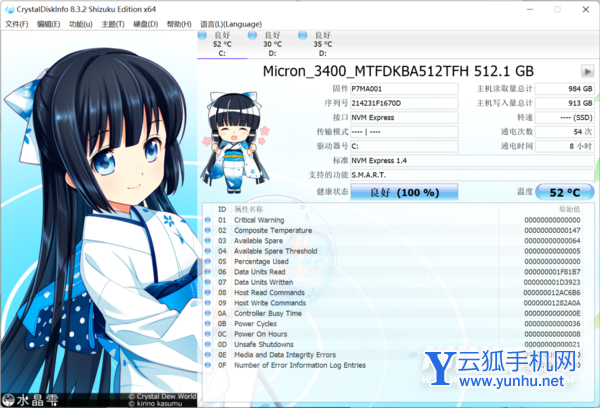Click status dot for Data Units Read row
This screenshot has height=408, width=600.
point(208,271)
